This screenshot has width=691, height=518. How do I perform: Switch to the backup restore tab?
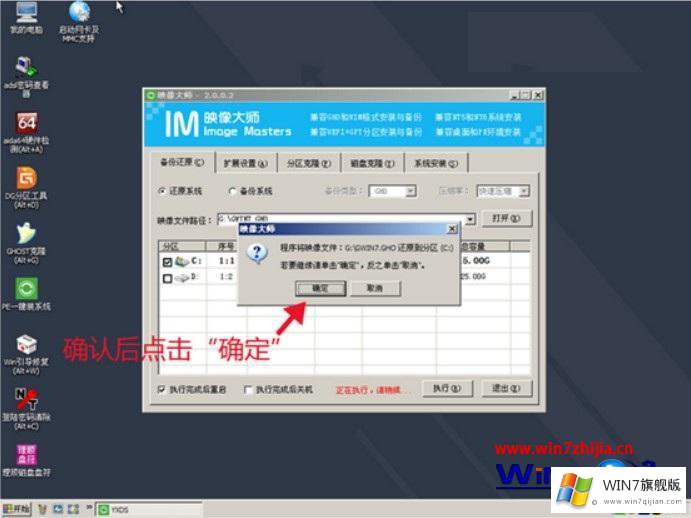click(182, 162)
